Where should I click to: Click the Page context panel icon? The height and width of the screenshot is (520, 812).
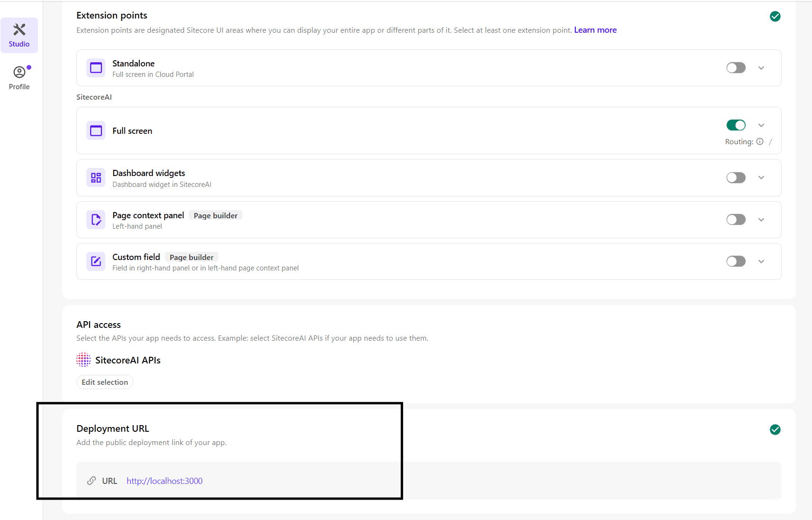click(x=96, y=220)
